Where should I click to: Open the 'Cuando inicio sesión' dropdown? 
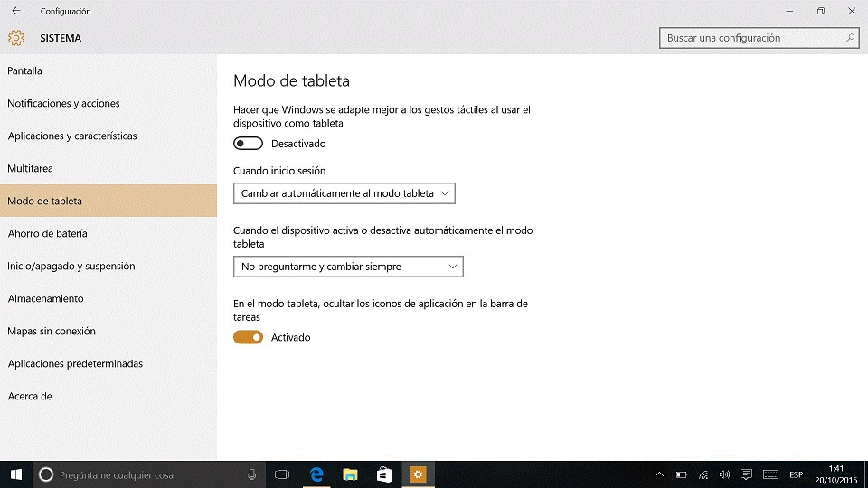pyautogui.click(x=344, y=193)
